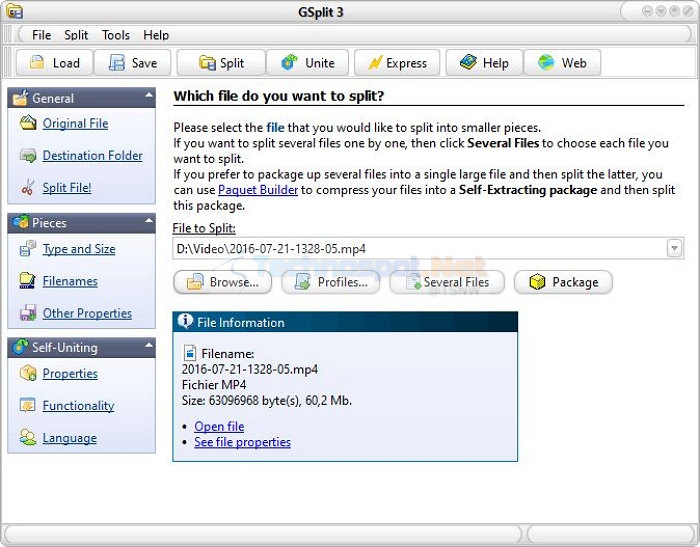Go to Type and Size settings
Screen dimensions: 700x547
(79, 249)
